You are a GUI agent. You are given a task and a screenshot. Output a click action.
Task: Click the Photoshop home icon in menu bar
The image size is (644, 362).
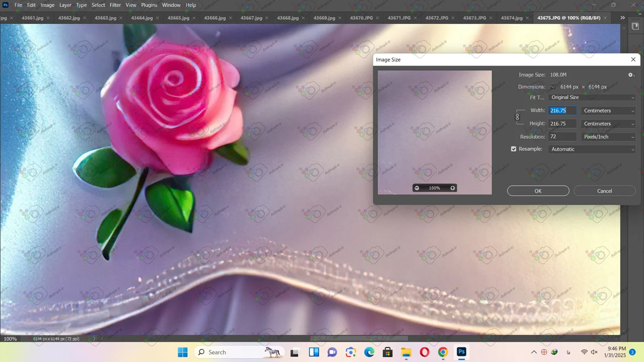pos(6,5)
